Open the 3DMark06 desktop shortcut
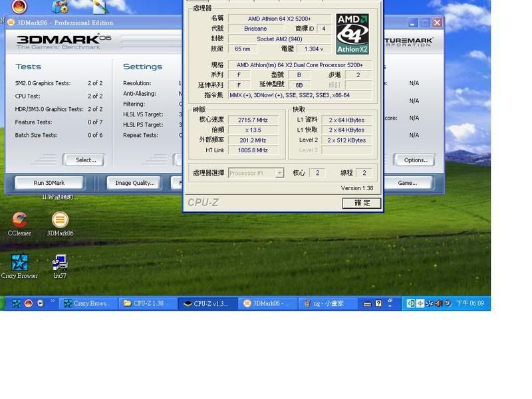 pos(60,220)
